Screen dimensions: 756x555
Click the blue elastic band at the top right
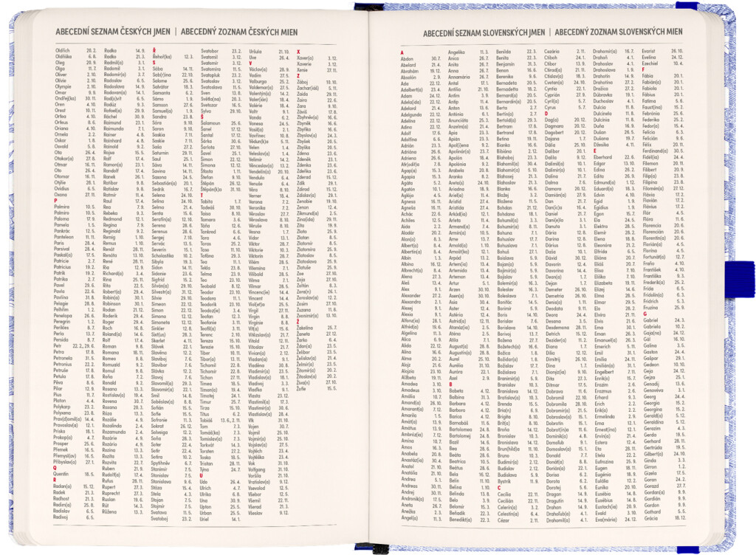687,5
